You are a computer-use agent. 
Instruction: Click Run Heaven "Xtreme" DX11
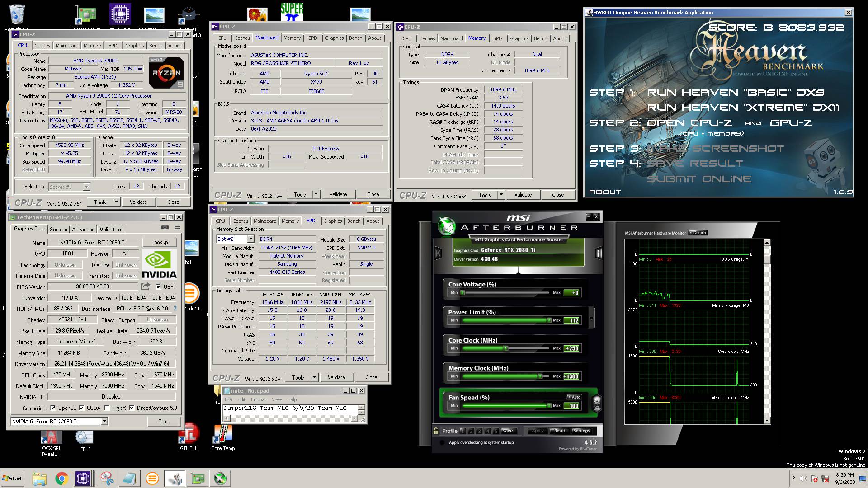(x=743, y=108)
